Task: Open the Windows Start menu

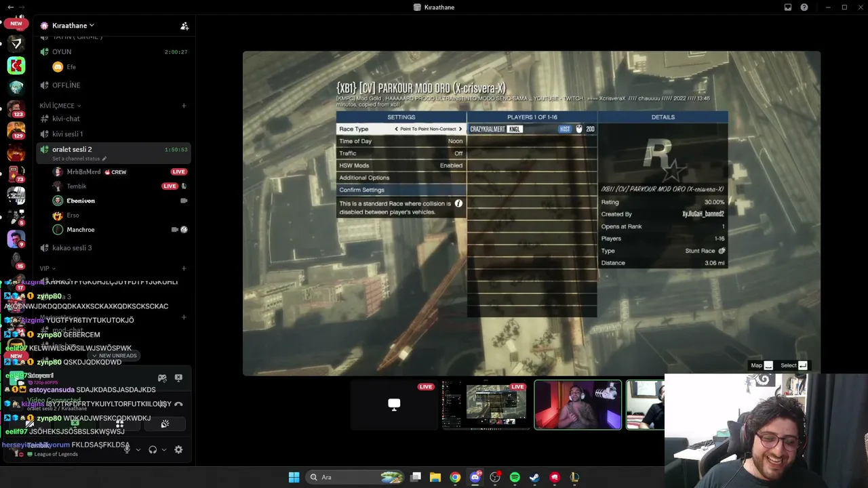Action: pyautogui.click(x=294, y=477)
